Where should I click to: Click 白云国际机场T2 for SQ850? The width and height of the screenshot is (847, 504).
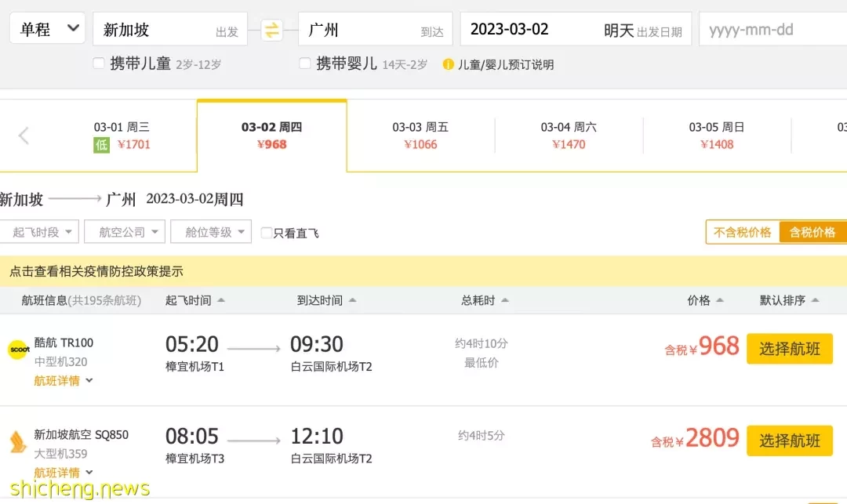click(331, 459)
